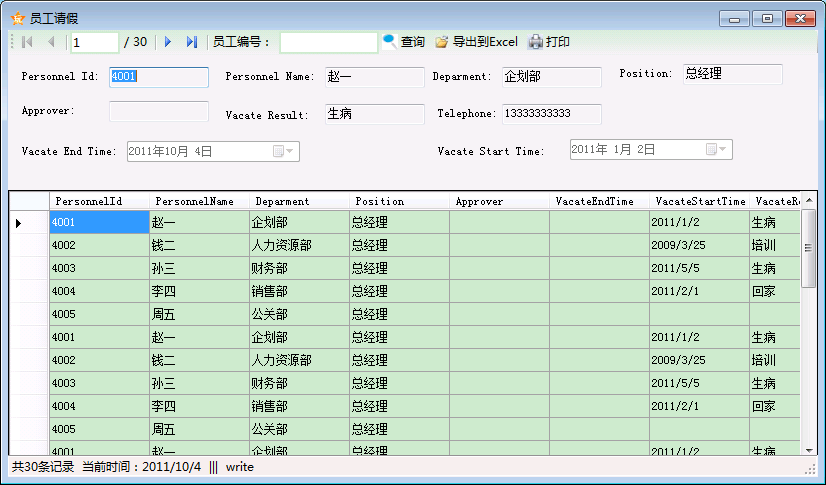Maximize the 员工请假 window

click(767, 19)
